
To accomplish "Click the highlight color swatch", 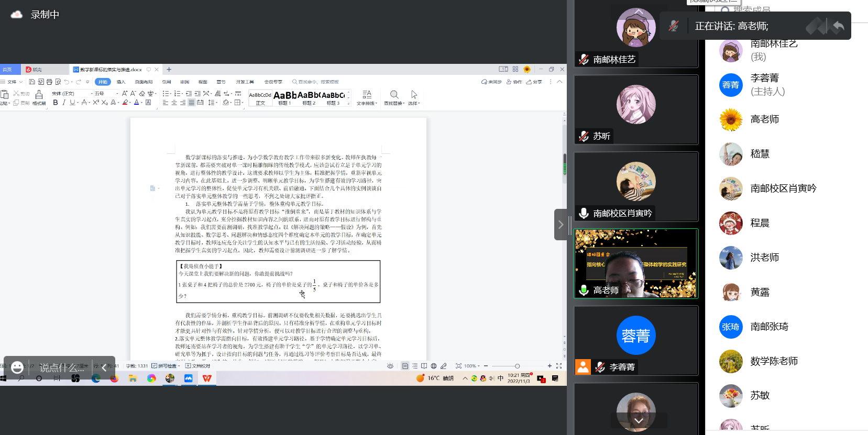I will tap(125, 103).
